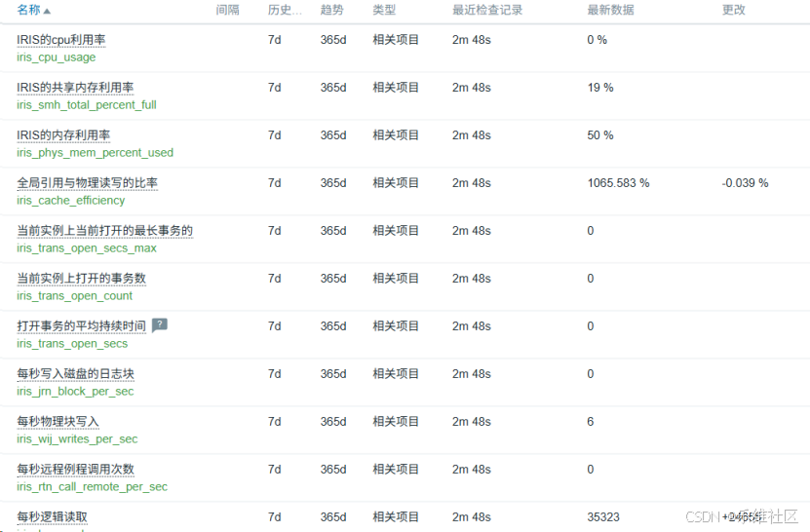Open the 每秒写入磁盘的日志块 item
810x532 pixels.
[x=75, y=373]
